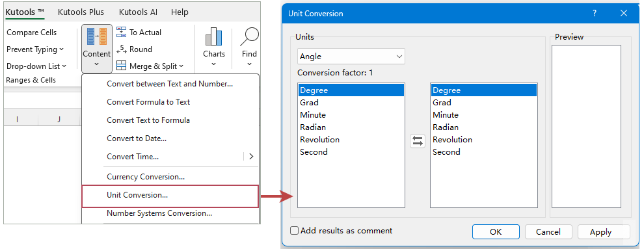The height and width of the screenshot is (249, 644).
Task: Click the Apply button
Action: pyautogui.click(x=601, y=231)
